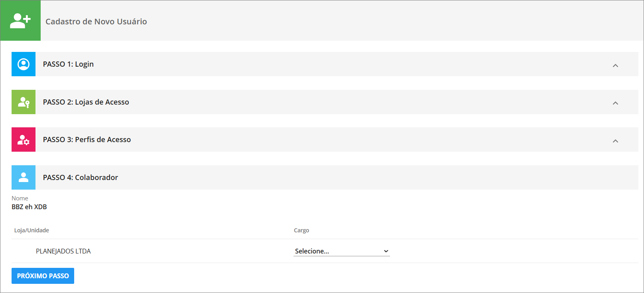
Task: Click the pink Perfis de Acesso gear-user icon
Action: [x=24, y=139]
